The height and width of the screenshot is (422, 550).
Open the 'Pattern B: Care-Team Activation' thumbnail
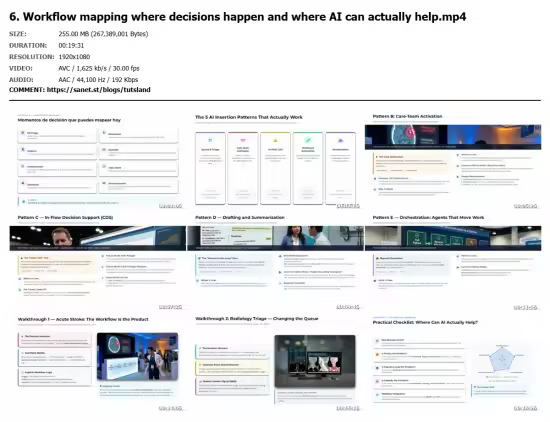[x=453, y=159]
